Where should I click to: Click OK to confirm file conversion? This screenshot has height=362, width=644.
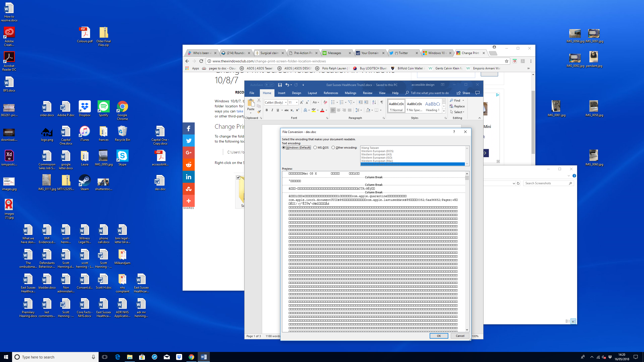(x=438, y=336)
